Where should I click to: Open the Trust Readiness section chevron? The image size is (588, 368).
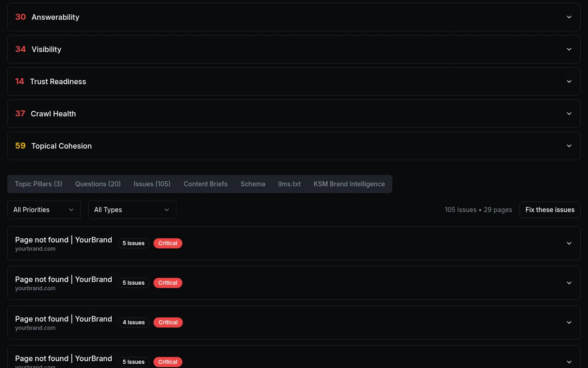(x=569, y=81)
